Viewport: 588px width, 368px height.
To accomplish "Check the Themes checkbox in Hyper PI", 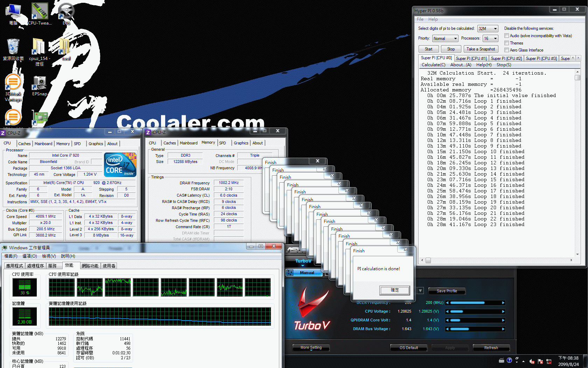I will coord(506,43).
